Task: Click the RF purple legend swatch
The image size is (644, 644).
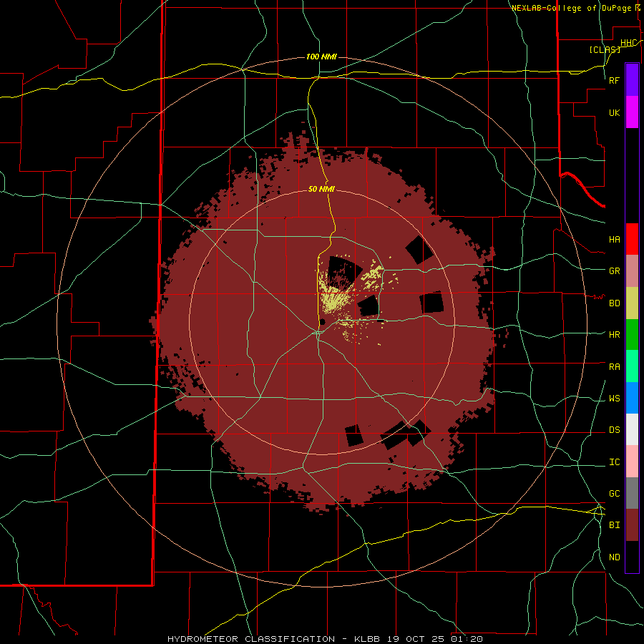Action: click(x=632, y=80)
